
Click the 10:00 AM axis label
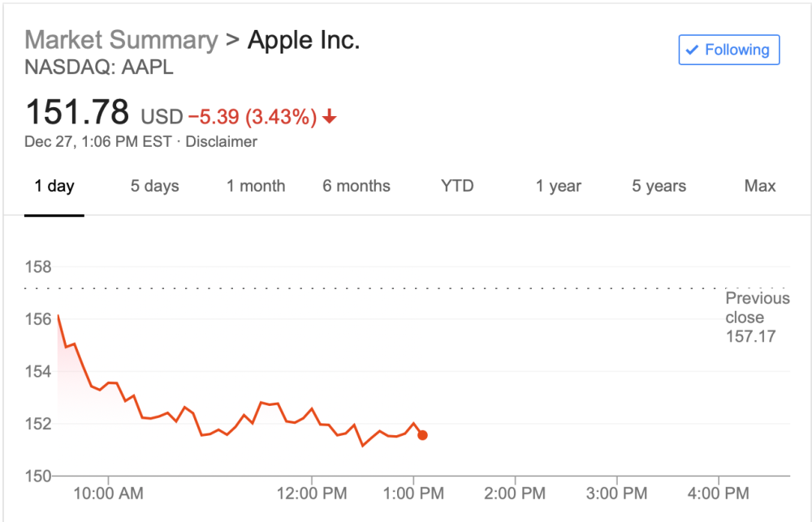click(x=108, y=493)
